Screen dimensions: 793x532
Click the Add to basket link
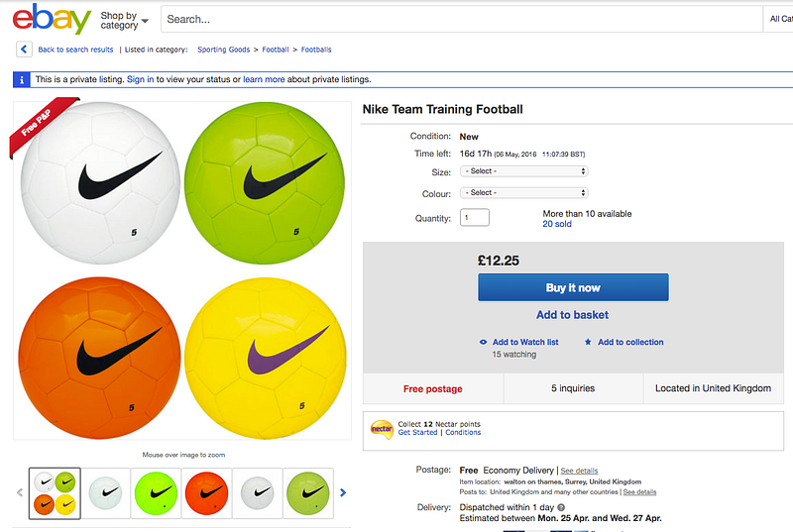(x=572, y=315)
